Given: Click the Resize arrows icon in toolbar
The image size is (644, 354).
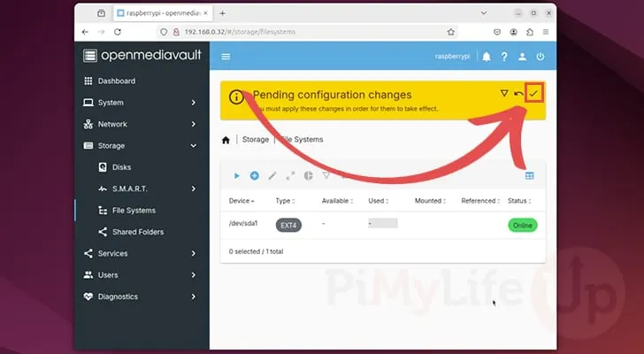Looking at the screenshot, I should pos(290,176).
